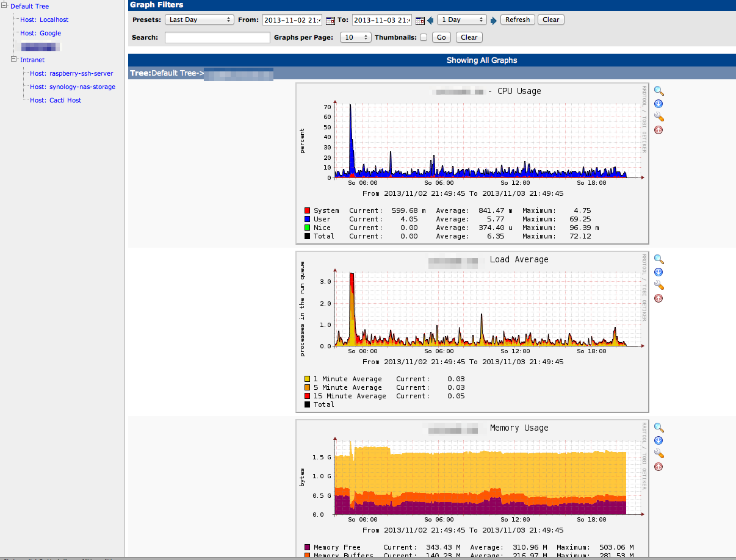
Task: Click the Go button next to Thumbnails
Action: point(441,37)
